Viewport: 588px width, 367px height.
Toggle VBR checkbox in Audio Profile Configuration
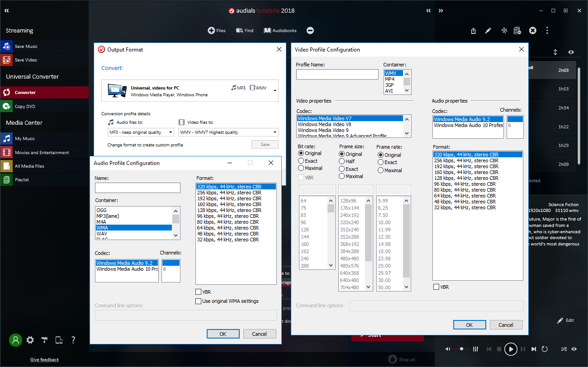click(x=198, y=292)
